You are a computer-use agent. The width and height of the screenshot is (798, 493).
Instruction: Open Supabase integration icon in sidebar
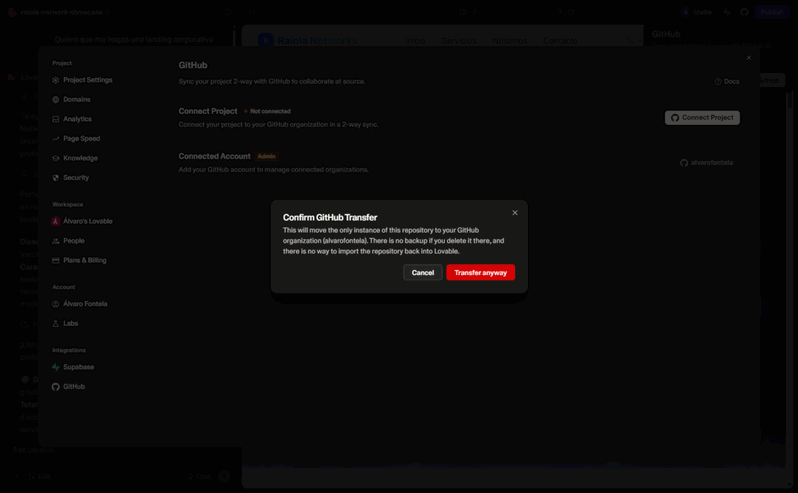[55, 367]
